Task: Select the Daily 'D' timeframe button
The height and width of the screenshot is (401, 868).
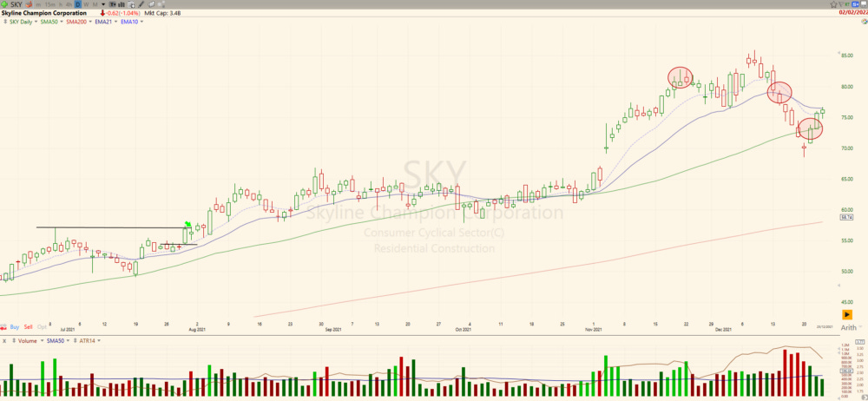Action: click(78, 4)
